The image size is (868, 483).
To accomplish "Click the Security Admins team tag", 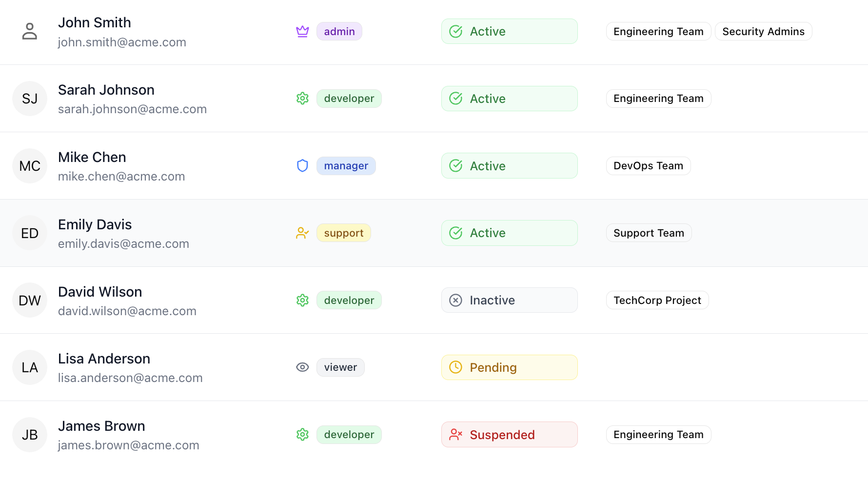I will coord(763,31).
